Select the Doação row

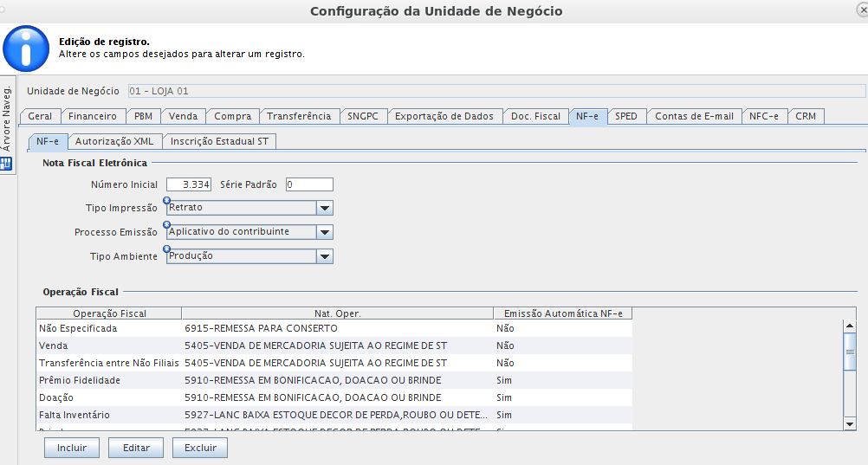[334, 397]
